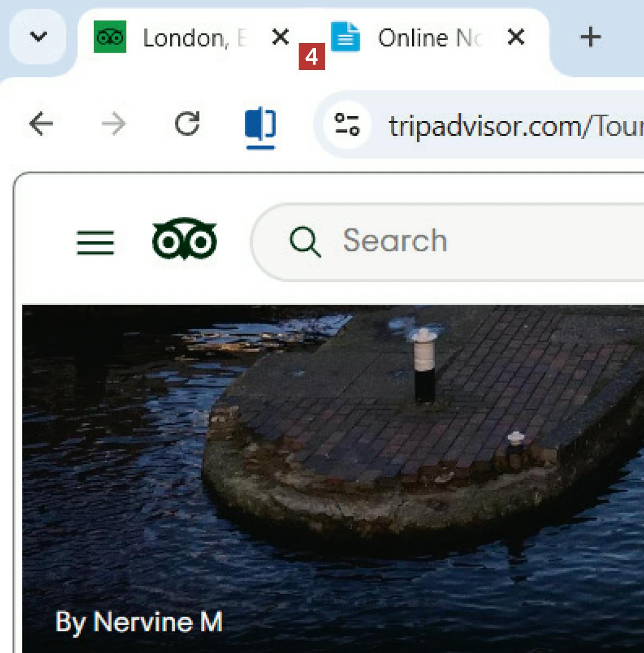Reload the current page
This screenshot has height=653, width=644.
[187, 124]
